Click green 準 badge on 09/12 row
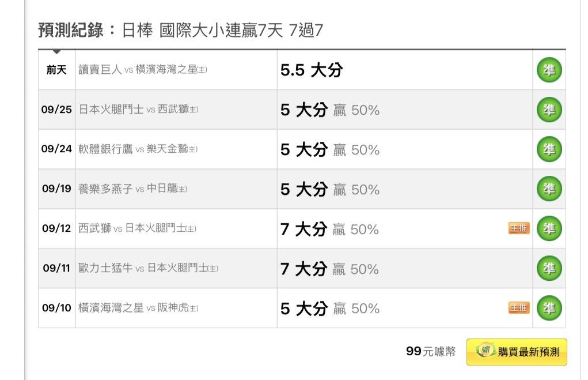This screenshot has height=380, width=588. click(x=549, y=229)
